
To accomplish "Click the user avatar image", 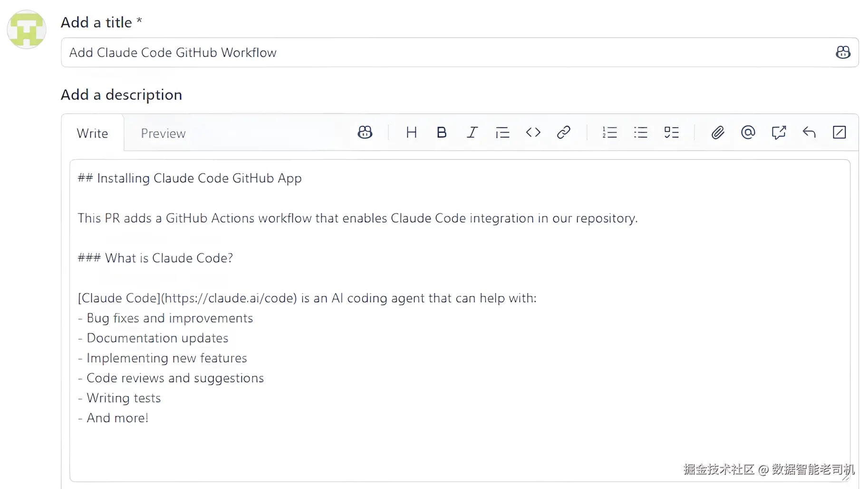I will 27,29.
